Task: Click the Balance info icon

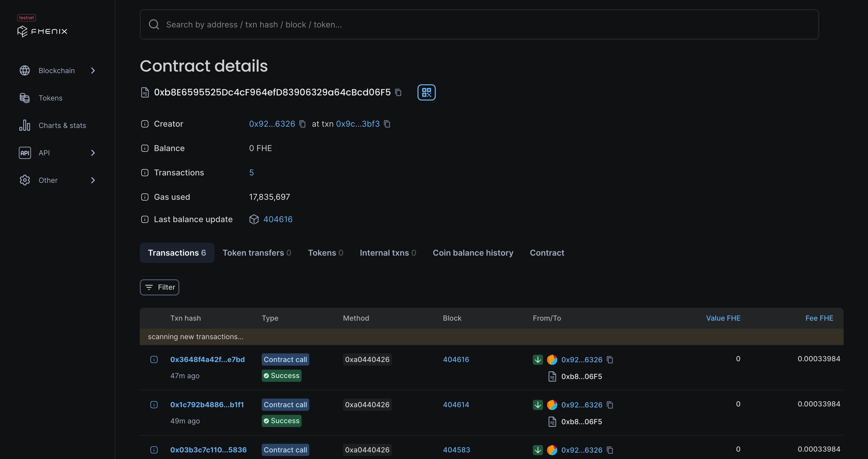Action: tap(145, 148)
